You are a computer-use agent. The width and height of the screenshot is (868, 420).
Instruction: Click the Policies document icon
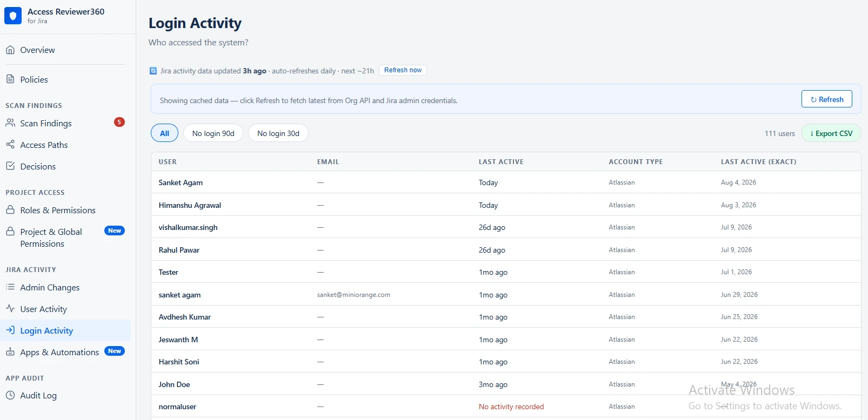pos(10,79)
